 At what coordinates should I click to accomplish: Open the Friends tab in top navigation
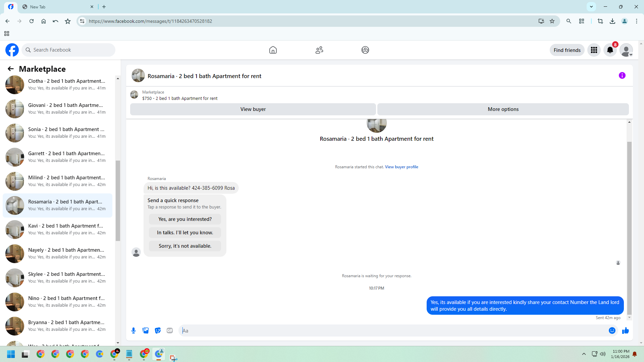pos(319,50)
